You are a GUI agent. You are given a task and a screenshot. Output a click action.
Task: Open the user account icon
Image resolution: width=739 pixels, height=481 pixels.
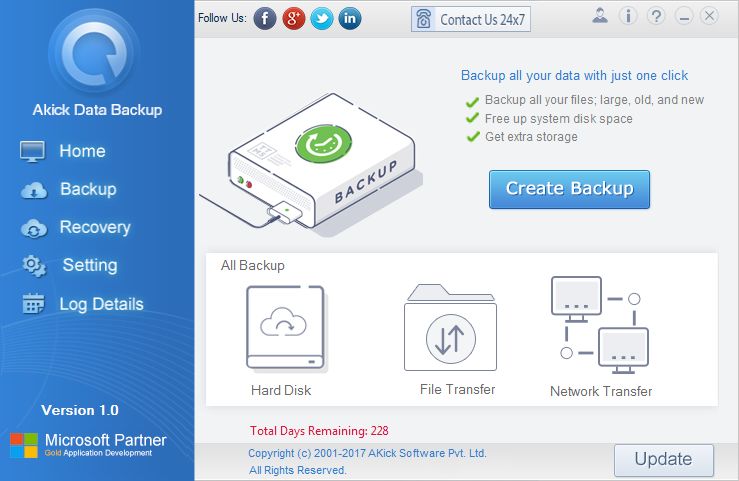click(x=599, y=16)
